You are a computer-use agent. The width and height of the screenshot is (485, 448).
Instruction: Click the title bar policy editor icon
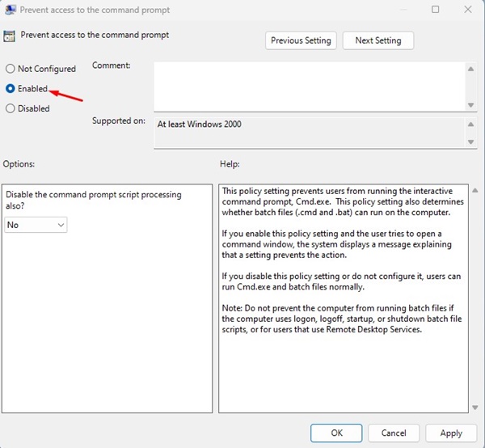(x=11, y=10)
